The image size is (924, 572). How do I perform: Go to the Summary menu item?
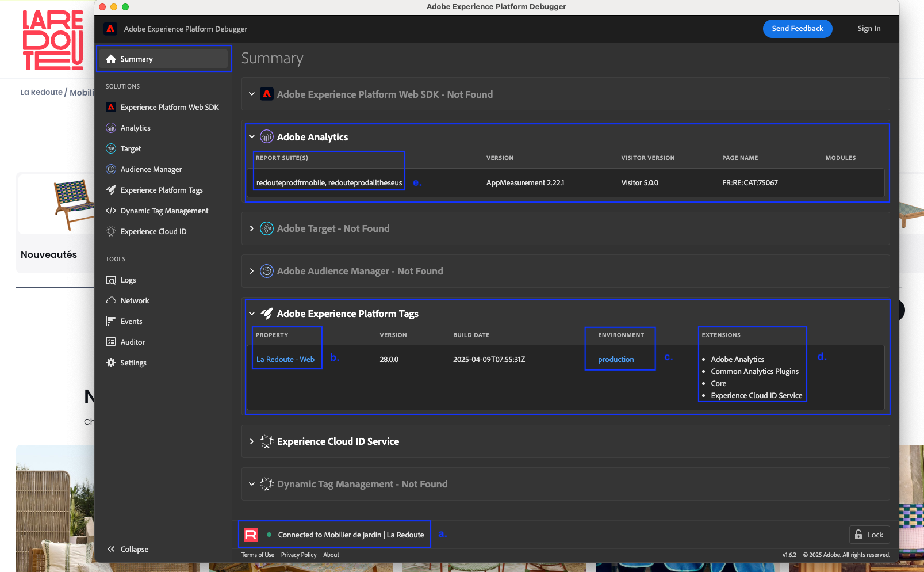tap(136, 59)
